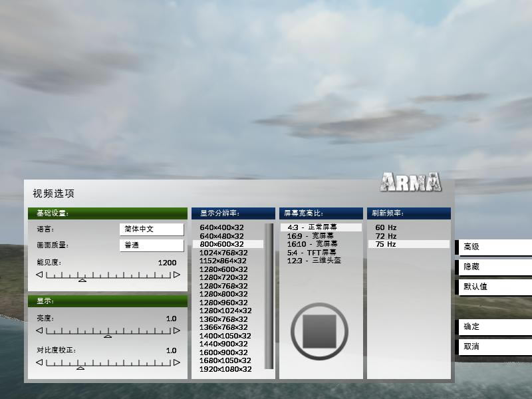Click the aspect ratio preview square icon
Screen dimensions: 532x399
pyautogui.click(x=319, y=331)
